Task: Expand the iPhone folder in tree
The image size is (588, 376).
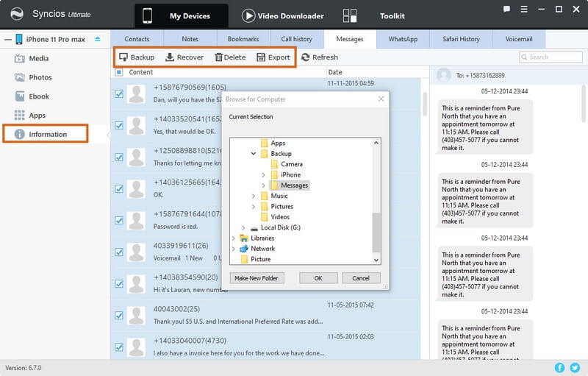Action: point(263,174)
